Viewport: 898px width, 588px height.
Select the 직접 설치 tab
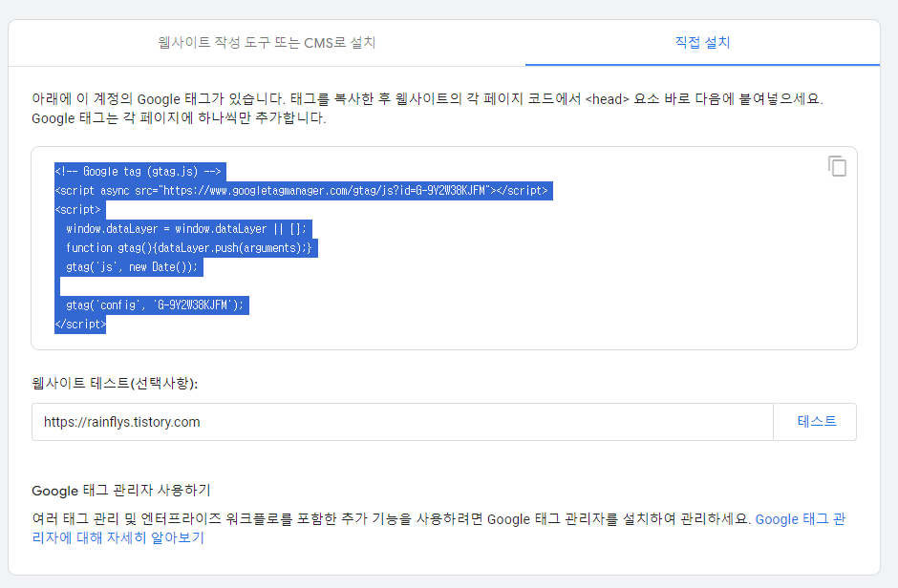702,43
